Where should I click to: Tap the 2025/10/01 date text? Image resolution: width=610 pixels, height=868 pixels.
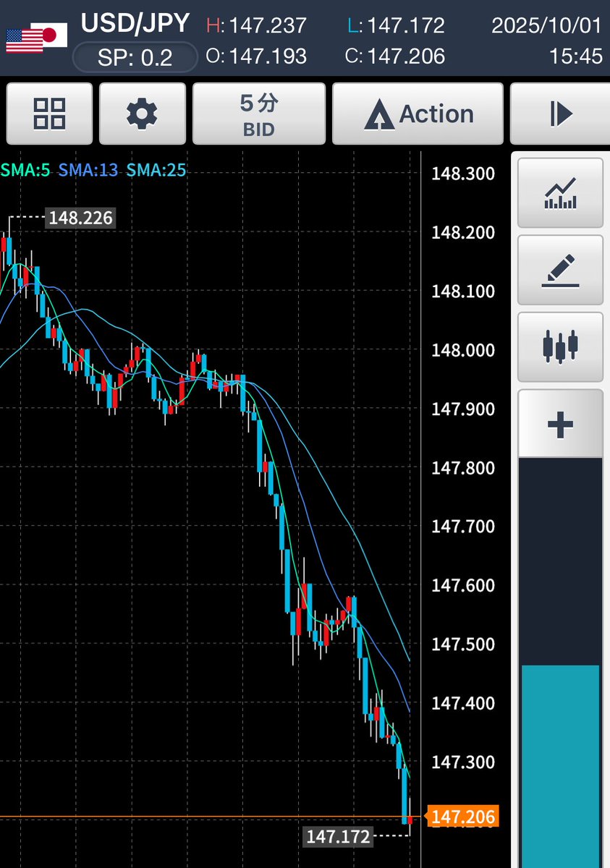[547, 26]
